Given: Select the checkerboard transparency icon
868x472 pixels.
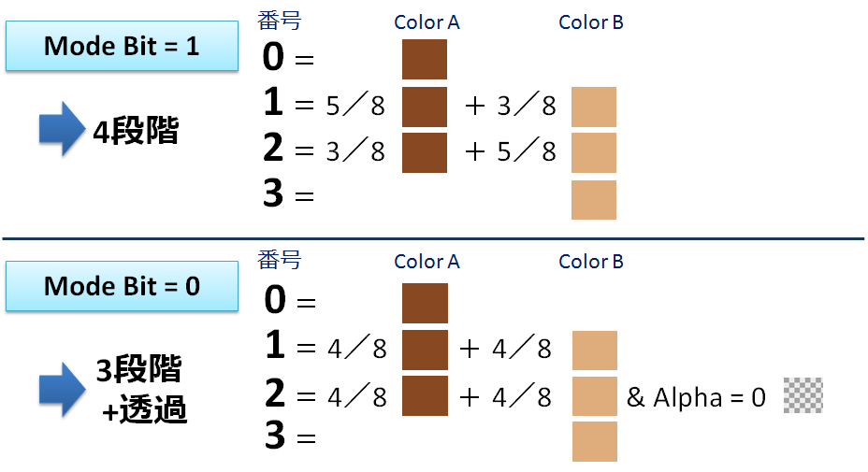Looking at the screenshot, I should [803, 395].
